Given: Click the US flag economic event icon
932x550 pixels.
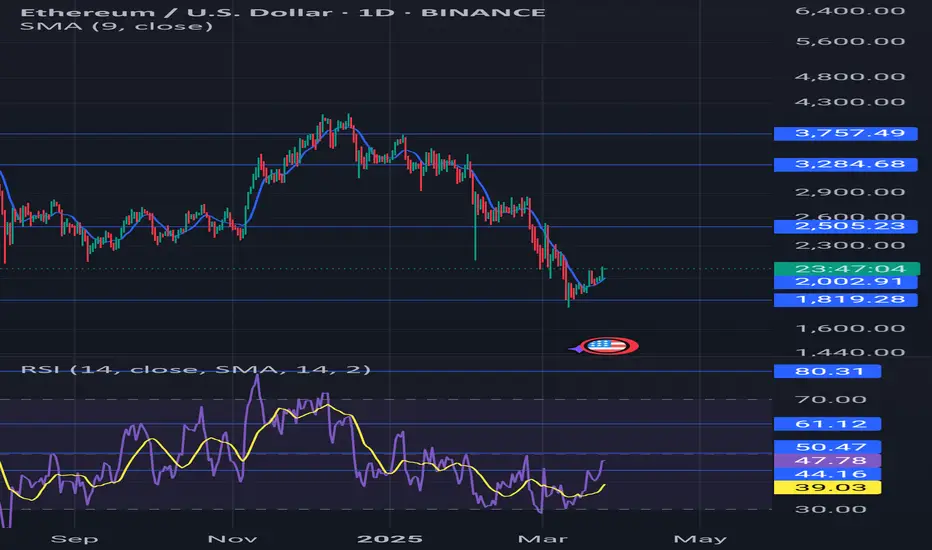Looking at the screenshot, I should [x=609, y=345].
